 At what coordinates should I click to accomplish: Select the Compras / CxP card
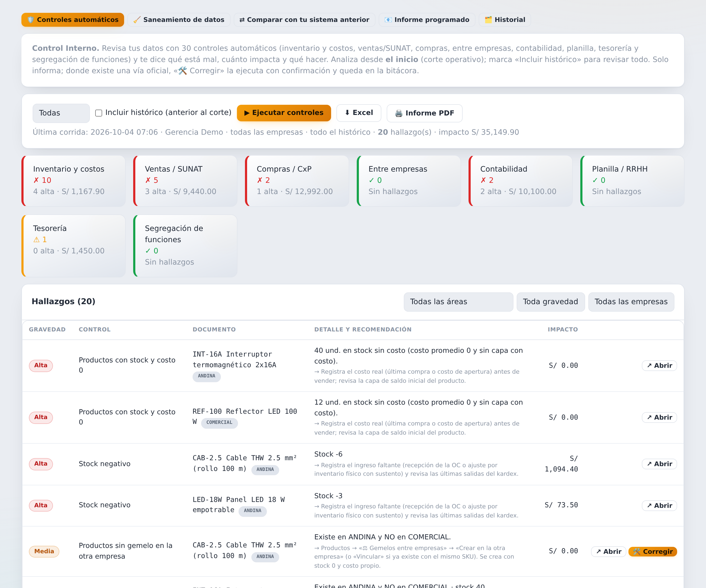297,181
